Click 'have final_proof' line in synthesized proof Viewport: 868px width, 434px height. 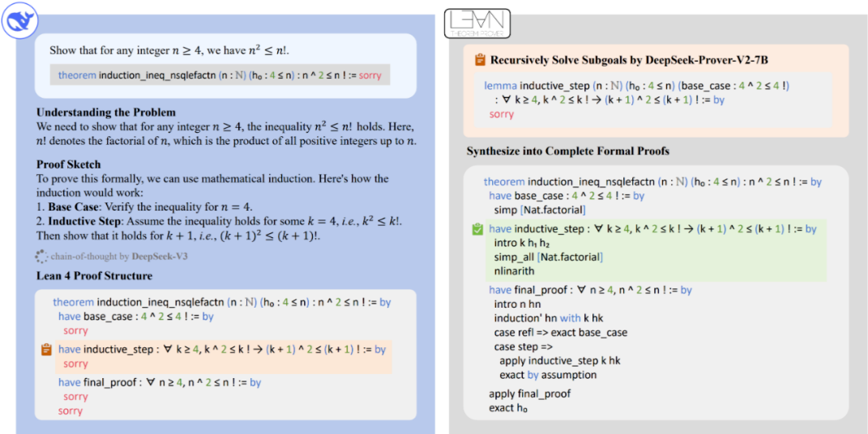(x=590, y=290)
